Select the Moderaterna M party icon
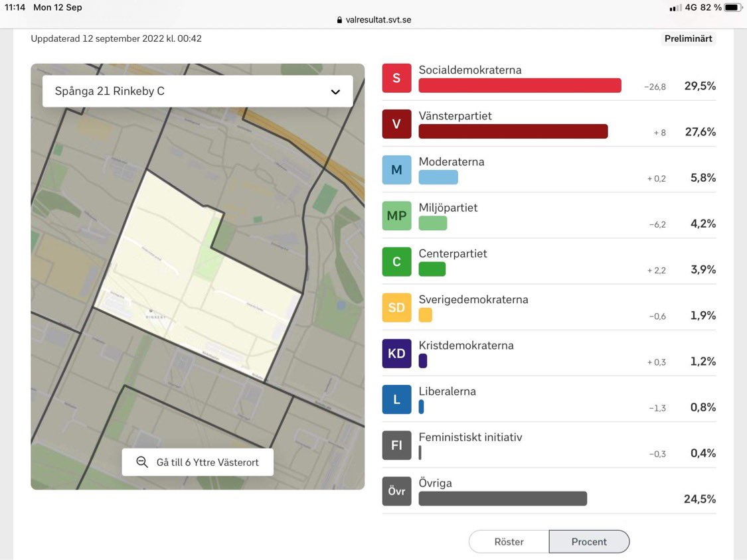The width and height of the screenshot is (747, 560). click(396, 169)
